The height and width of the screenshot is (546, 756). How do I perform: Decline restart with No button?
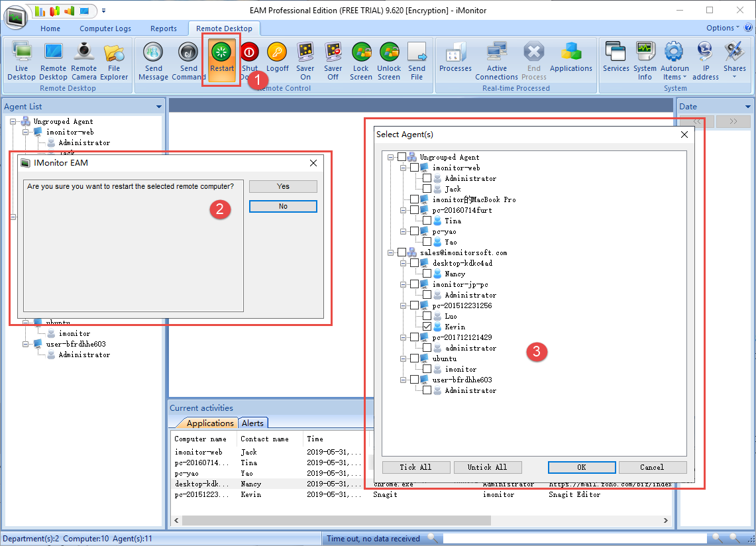click(283, 207)
